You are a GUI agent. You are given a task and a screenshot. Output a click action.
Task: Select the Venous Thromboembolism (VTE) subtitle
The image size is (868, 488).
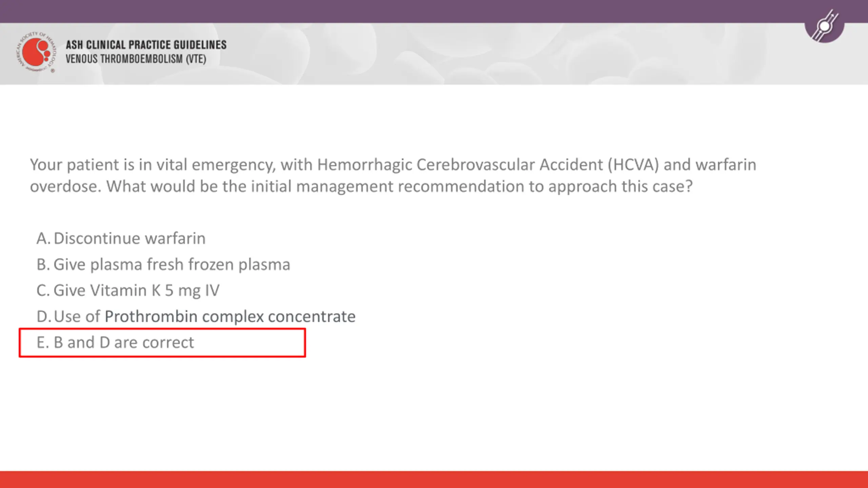pyautogui.click(x=136, y=59)
